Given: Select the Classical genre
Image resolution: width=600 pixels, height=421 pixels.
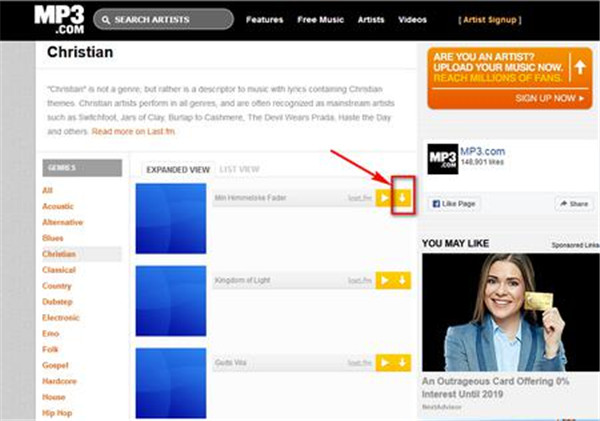Looking at the screenshot, I should pos(59,270).
